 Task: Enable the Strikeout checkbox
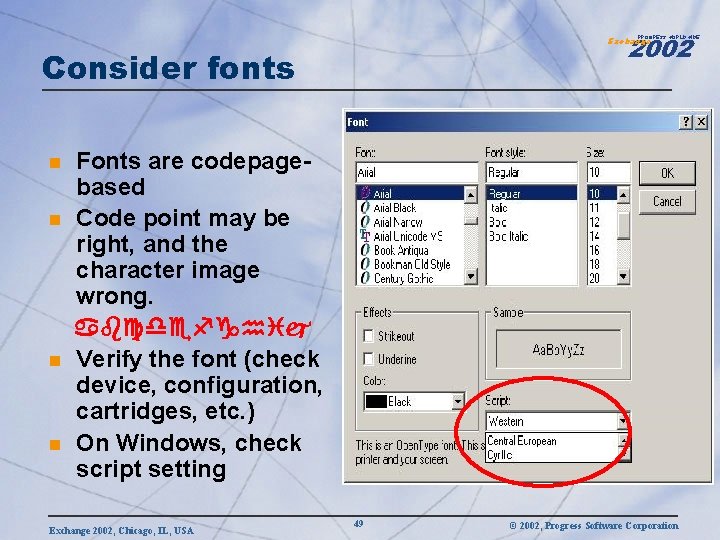point(368,336)
